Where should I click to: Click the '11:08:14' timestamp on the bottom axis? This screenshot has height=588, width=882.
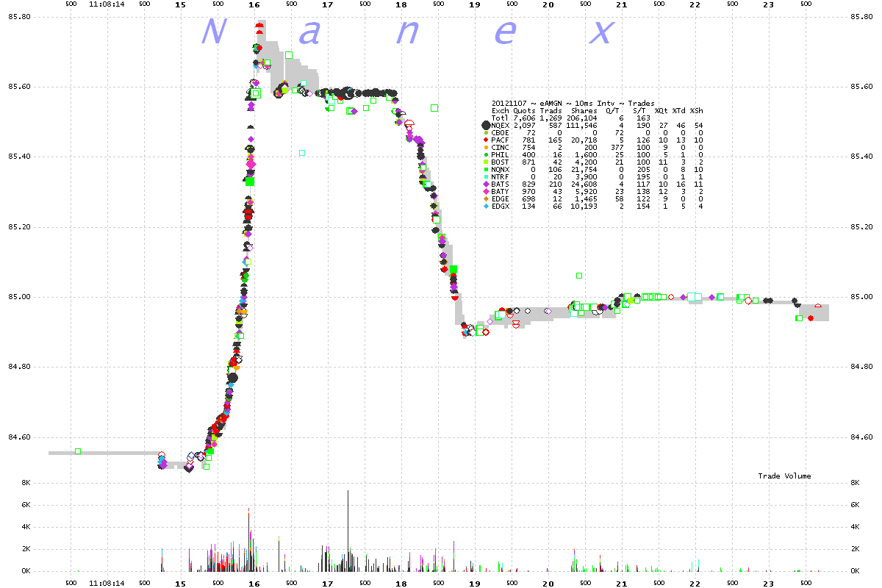106,583
